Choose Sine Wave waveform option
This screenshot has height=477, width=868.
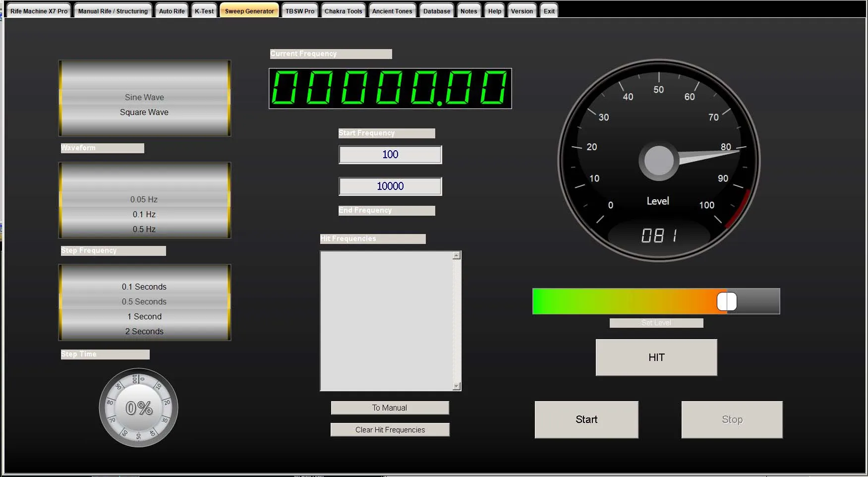pyautogui.click(x=144, y=98)
